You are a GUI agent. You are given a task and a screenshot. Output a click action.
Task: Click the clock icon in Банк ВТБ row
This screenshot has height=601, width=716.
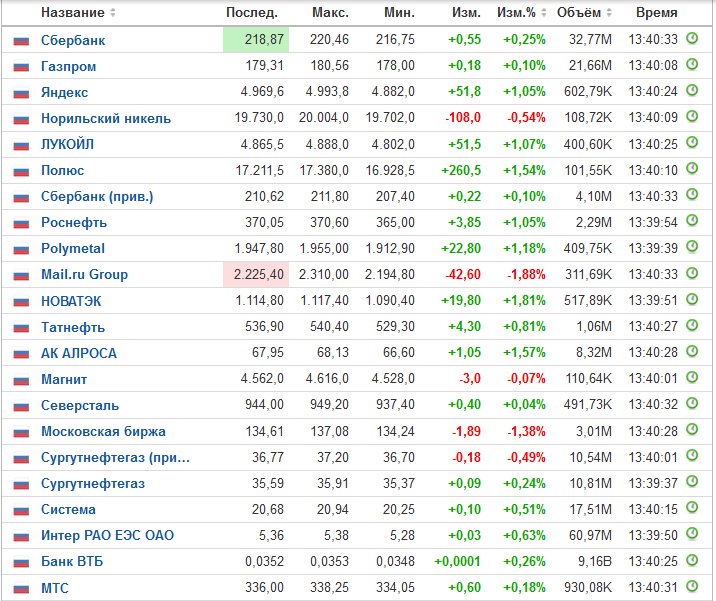coord(692,559)
